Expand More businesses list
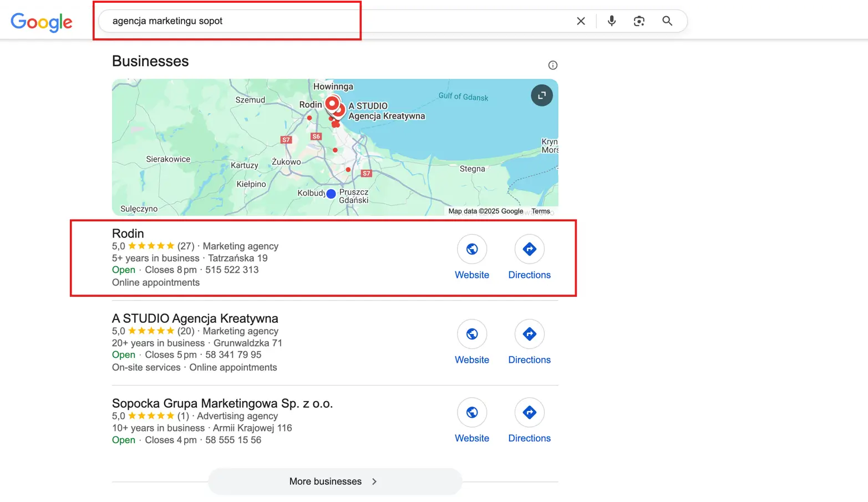The width and height of the screenshot is (868, 502). coord(334,481)
